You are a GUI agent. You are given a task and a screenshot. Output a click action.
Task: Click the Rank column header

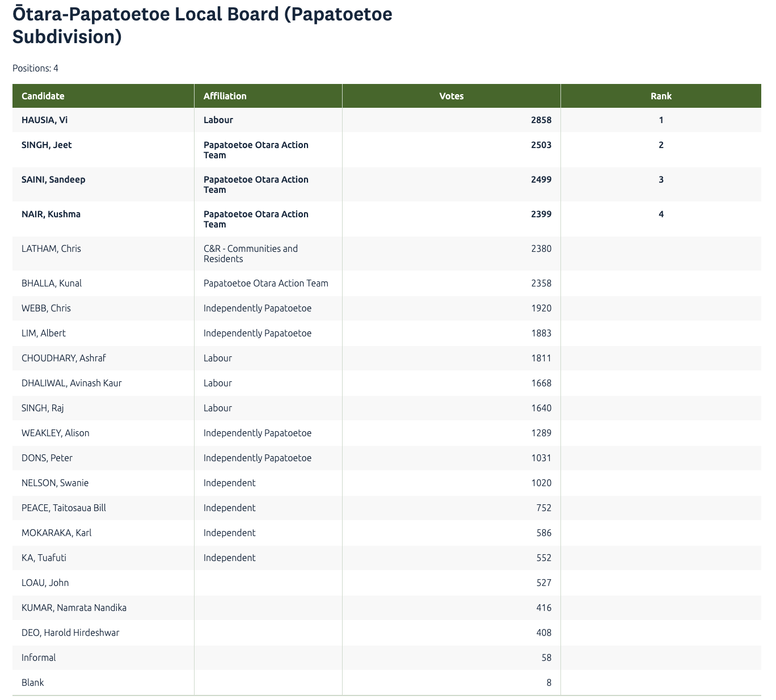[661, 96]
